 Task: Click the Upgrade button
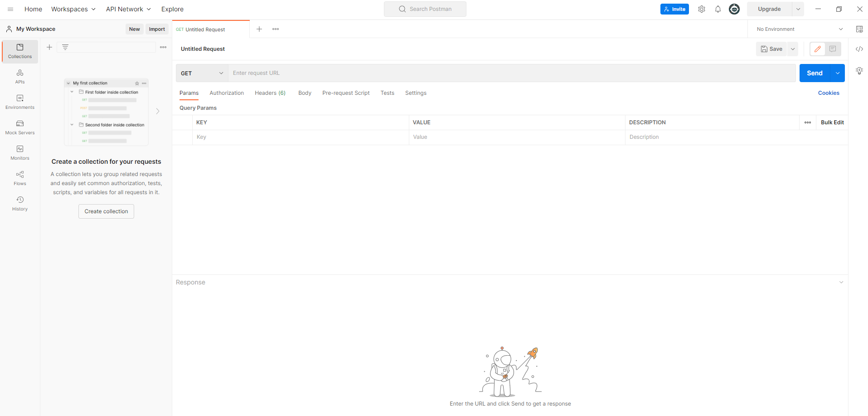[x=769, y=9]
